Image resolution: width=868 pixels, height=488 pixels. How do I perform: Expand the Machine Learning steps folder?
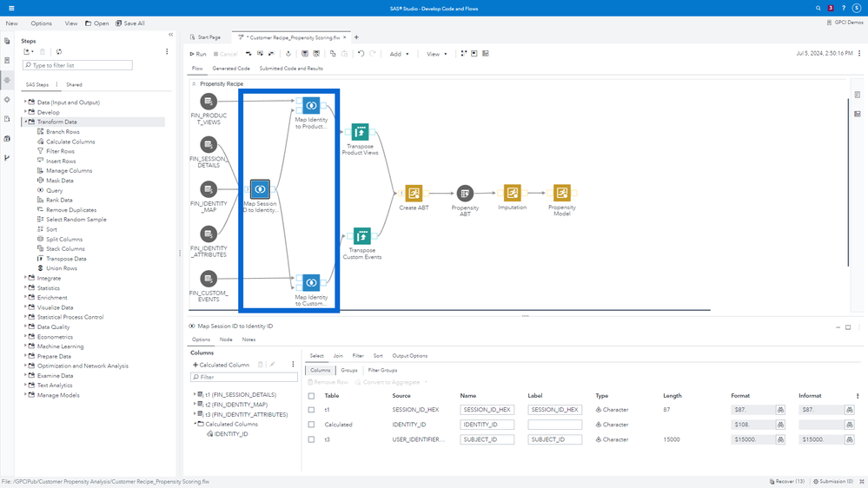[x=25, y=346]
